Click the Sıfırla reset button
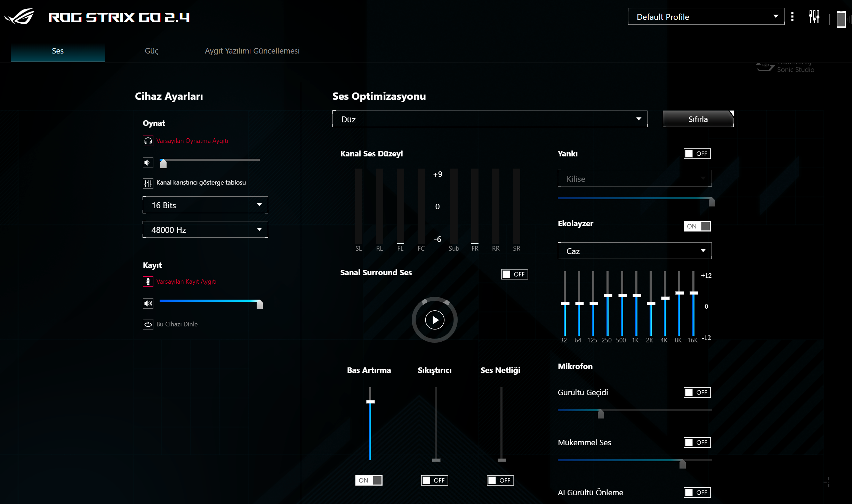The image size is (852, 504). point(698,119)
